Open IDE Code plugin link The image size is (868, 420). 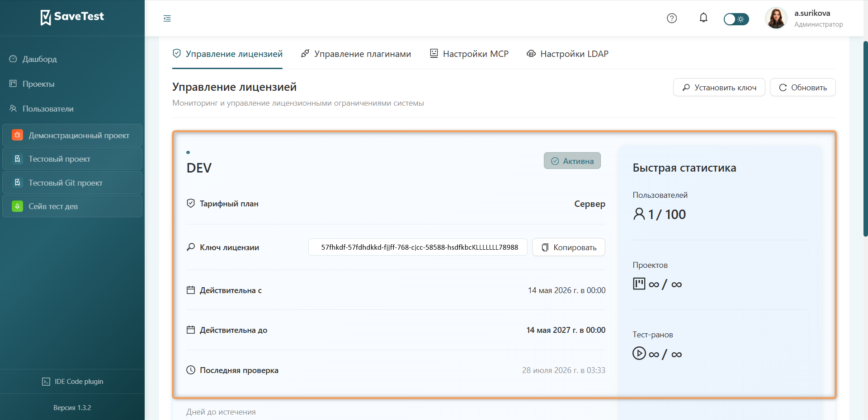[x=72, y=382]
